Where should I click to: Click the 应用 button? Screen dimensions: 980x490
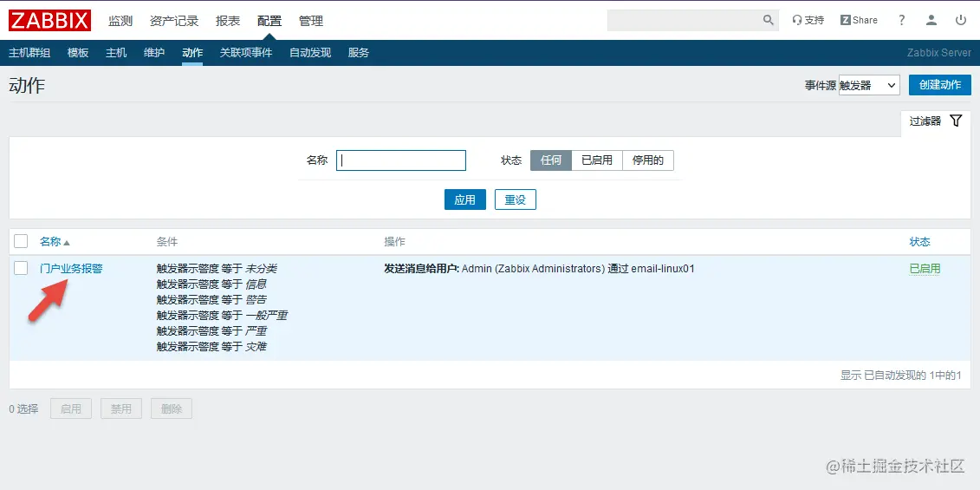click(x=465, y=199)
